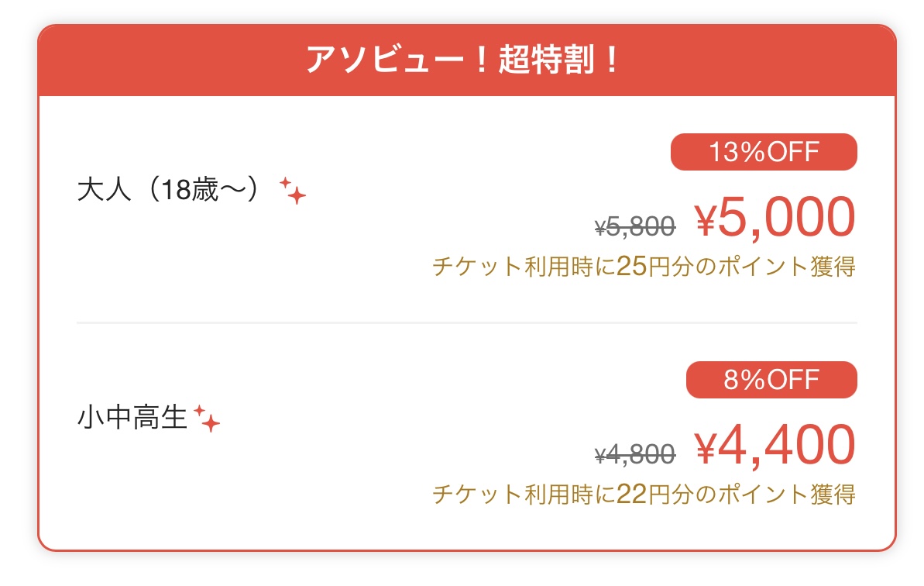Click the ¥4,400 student discounted price
Viewport: 924px width, 586px height.
(775, 445)
